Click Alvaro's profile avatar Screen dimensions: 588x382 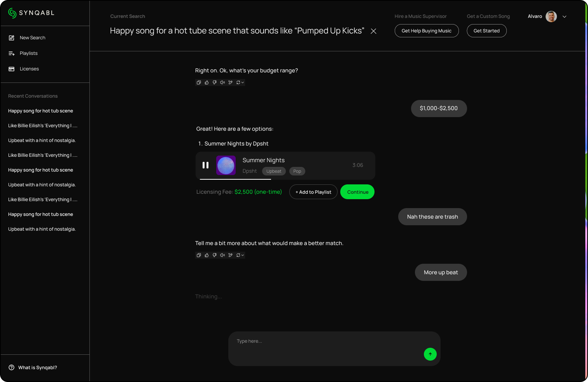click(551, 16)
